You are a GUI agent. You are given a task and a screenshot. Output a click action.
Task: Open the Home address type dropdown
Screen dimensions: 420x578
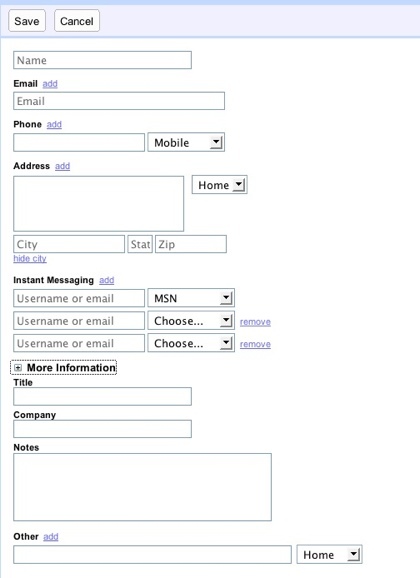pos(219,185)
